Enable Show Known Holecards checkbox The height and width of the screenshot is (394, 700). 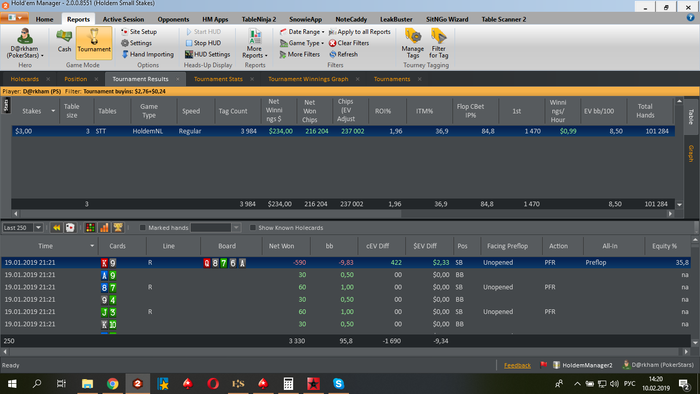tap(253, 228)
